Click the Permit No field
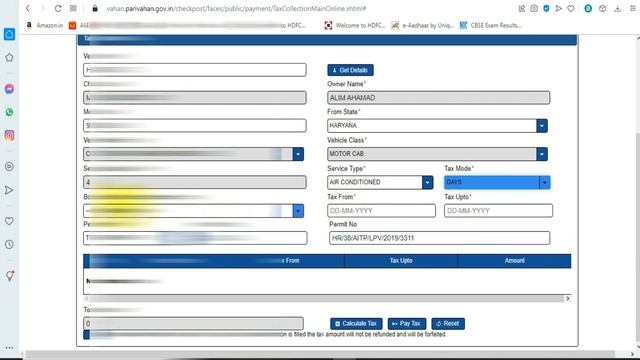 coord(440,238)
